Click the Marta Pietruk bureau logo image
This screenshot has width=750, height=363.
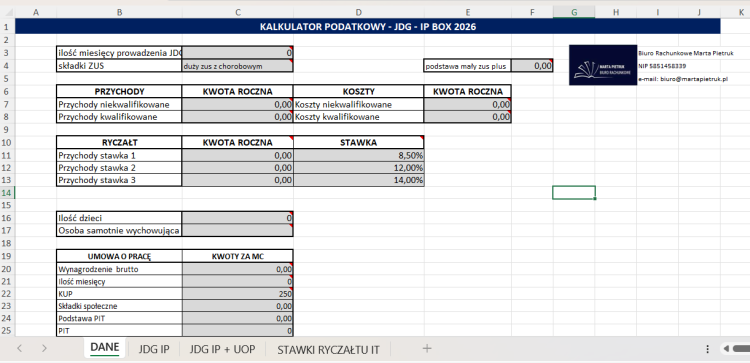point(603,65)
